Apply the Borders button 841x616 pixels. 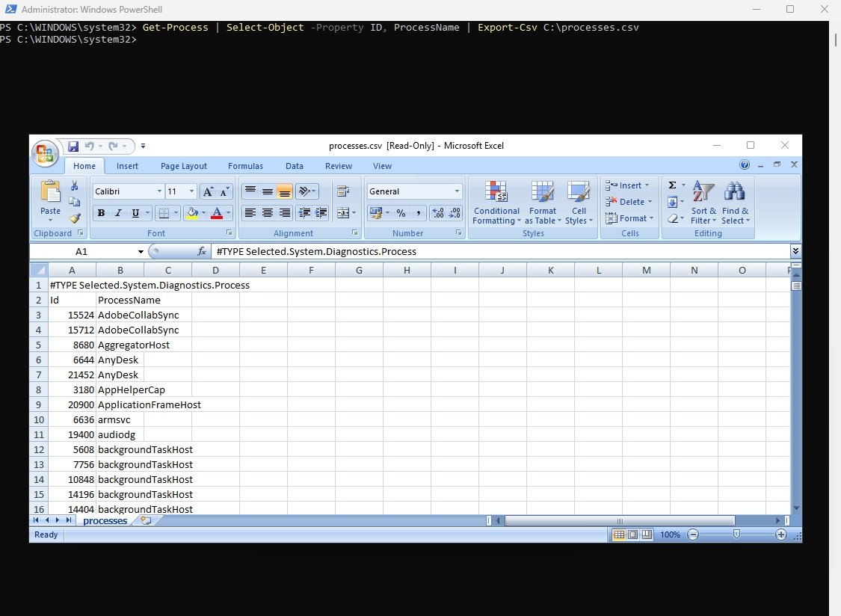(x=164, y=213)
